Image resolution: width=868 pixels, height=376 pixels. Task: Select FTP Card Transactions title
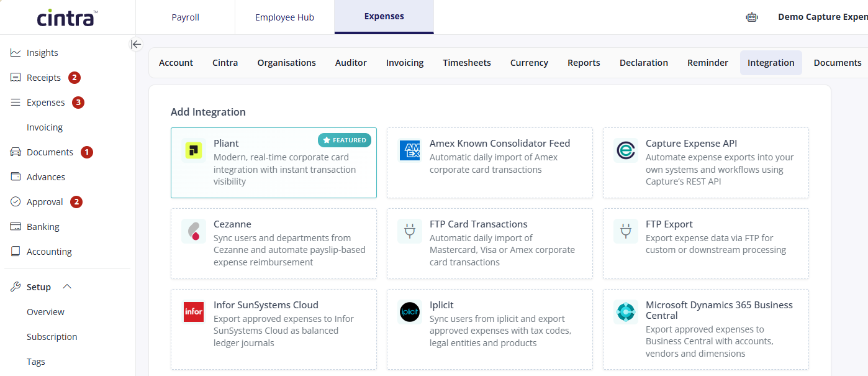[479, 224]
